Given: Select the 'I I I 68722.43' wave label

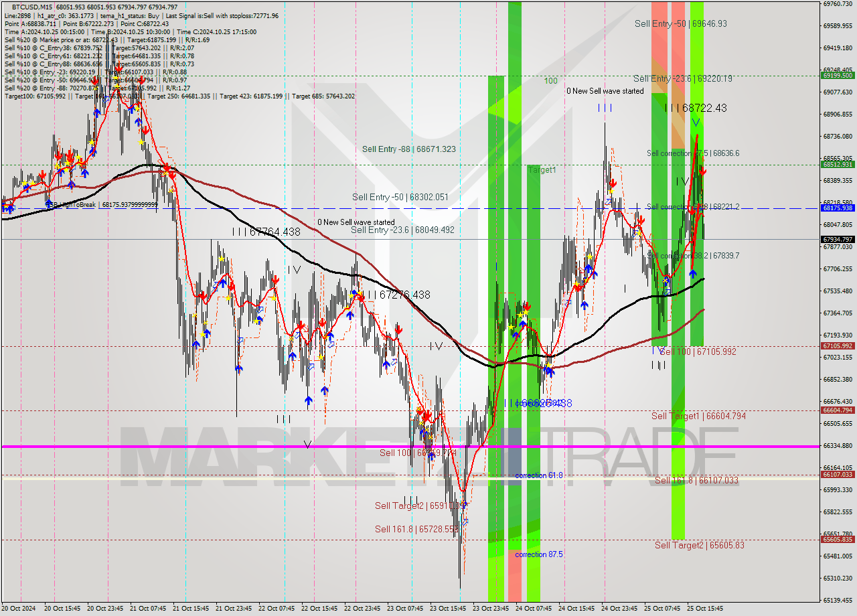Looking at the screenshot, I should [x=696, y=108].
